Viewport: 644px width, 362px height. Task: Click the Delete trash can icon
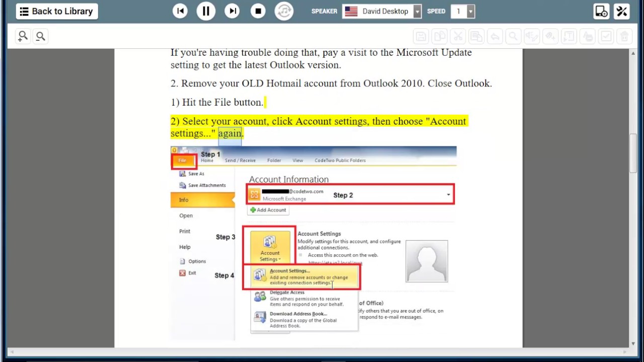(624, 36)
